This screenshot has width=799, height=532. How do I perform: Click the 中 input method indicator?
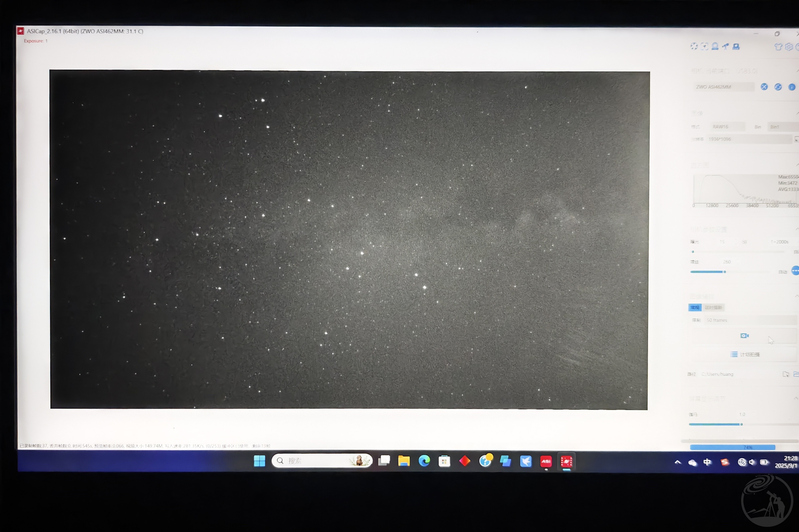coord(707,462)
